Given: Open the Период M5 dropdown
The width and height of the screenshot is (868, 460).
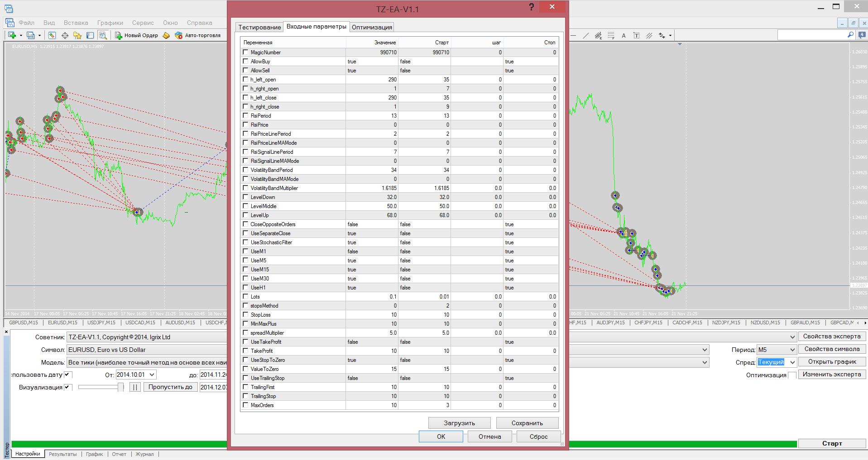Looking at the screenshot, I should pyautogui.click(x=776, y=350).
